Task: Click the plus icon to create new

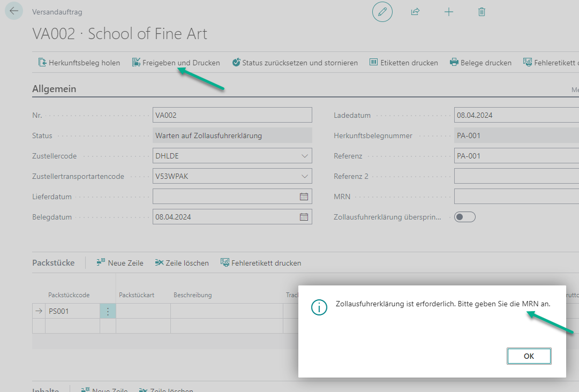Action: (449, 12)
